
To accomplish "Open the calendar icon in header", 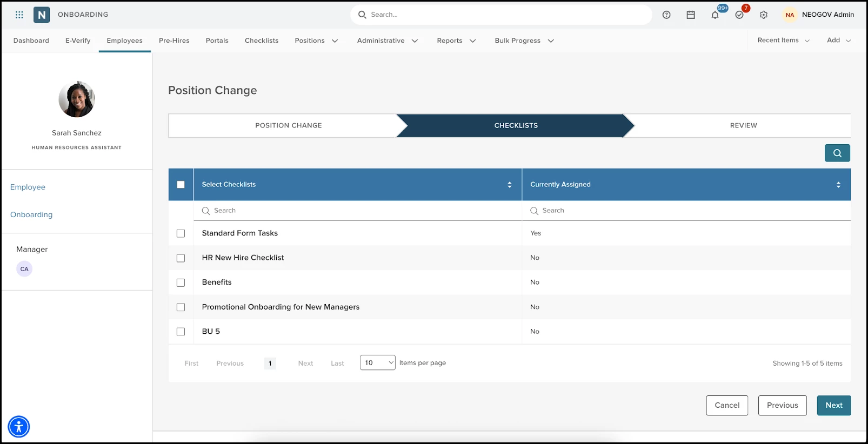I will click(x=691, y=15).
